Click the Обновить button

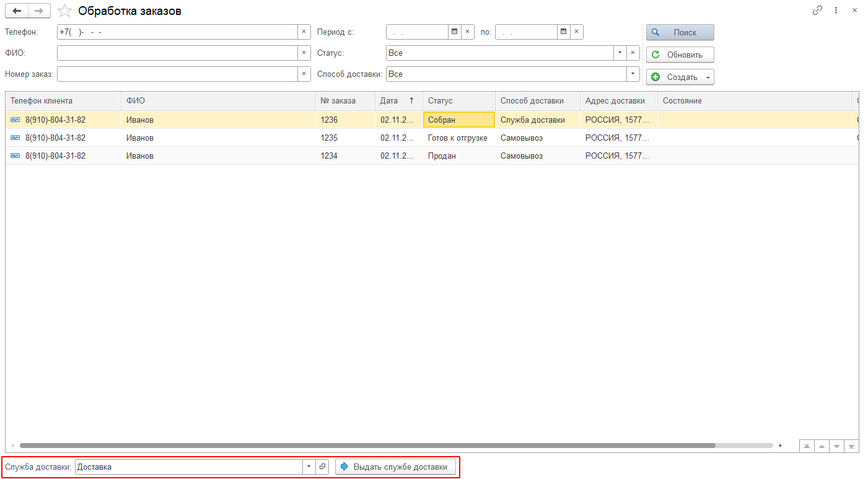tap(680, 55)
